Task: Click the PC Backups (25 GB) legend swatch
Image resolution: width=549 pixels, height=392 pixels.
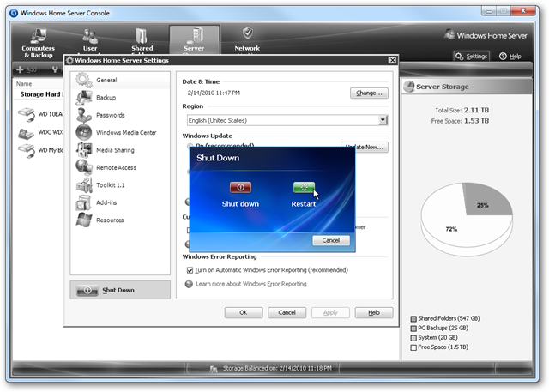Action: coord(413,329)
